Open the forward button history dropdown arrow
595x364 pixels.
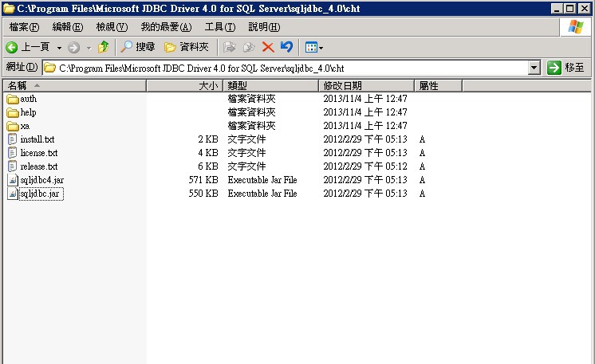[x=89, y=48]
